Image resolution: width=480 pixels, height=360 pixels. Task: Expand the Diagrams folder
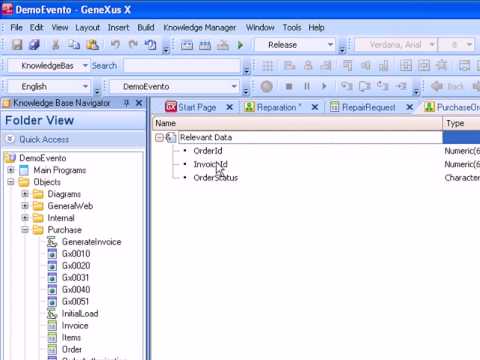pyautogui.click(x=25, y=194)
